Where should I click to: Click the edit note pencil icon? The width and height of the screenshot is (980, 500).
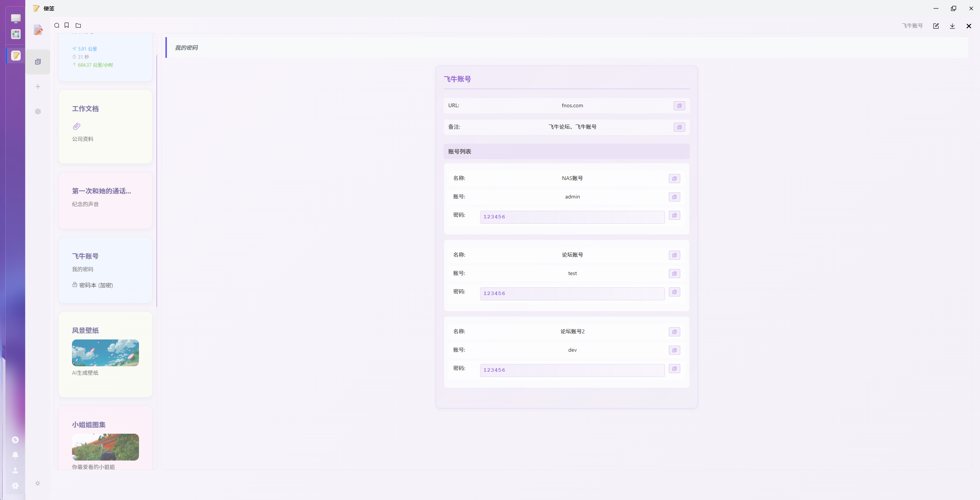[936, 26]
